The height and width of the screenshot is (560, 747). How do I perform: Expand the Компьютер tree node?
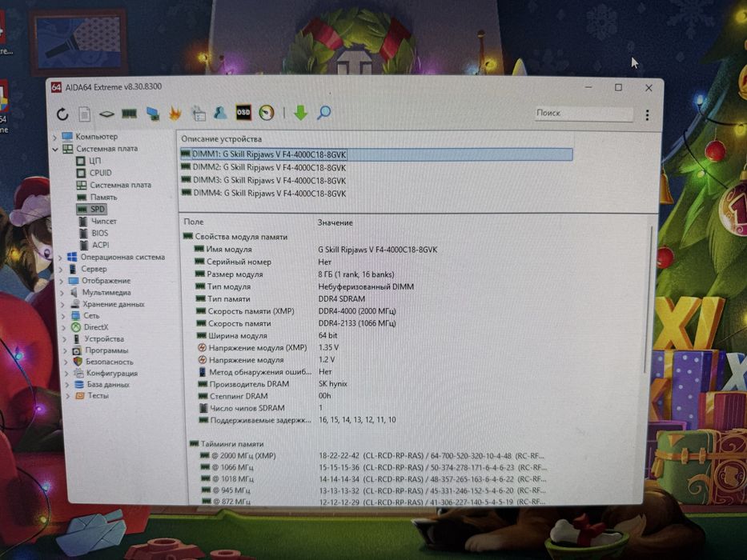[54, 137]
